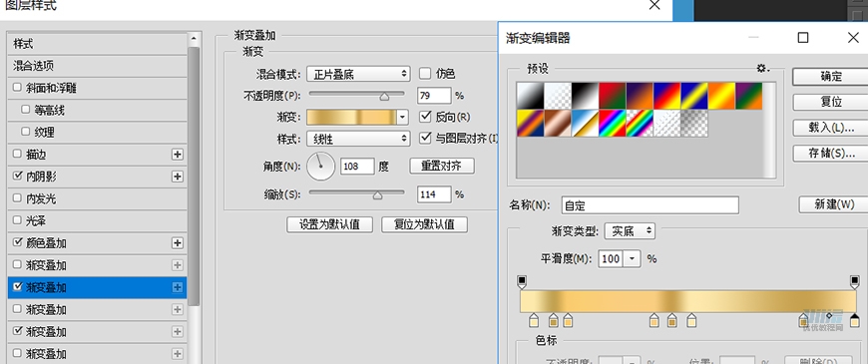
Task: Click 确定 in the gradient editor
Action: click(831, 77)
